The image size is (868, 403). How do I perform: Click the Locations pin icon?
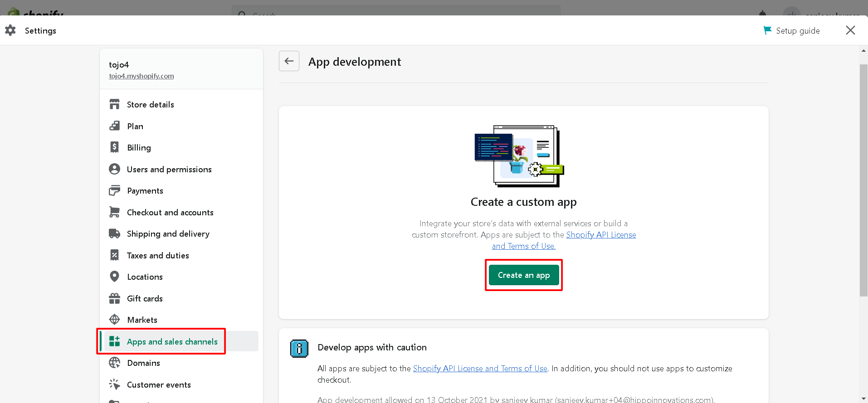point(115,277)
